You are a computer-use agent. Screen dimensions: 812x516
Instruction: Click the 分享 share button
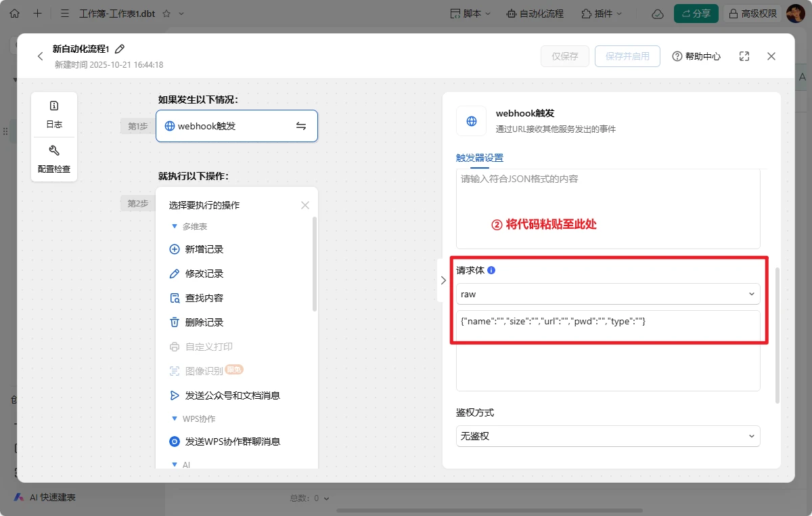696,14
